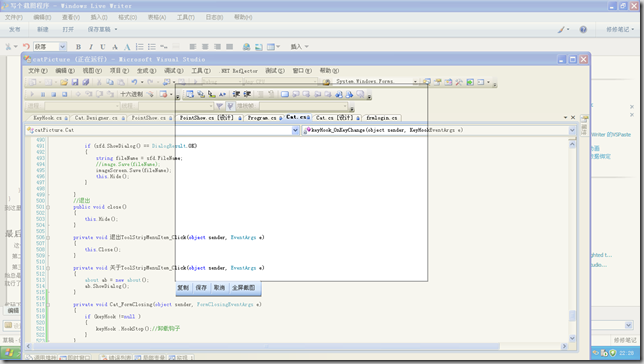Screen dimensions: 644x364
Task: Click the center align icon in Live Writer
Action: (x=205, y=47)
